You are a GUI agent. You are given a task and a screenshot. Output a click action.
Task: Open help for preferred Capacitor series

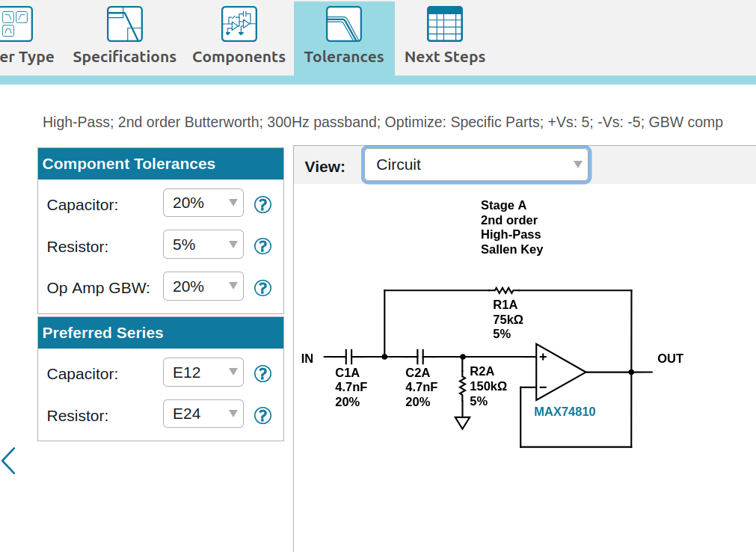tap(262, 374)
